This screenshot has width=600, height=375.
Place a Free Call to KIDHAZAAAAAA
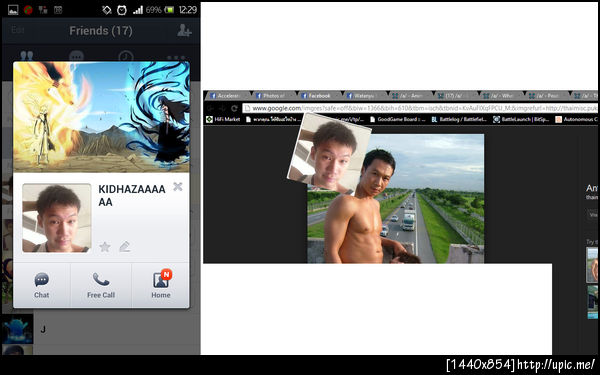(101, 285)
